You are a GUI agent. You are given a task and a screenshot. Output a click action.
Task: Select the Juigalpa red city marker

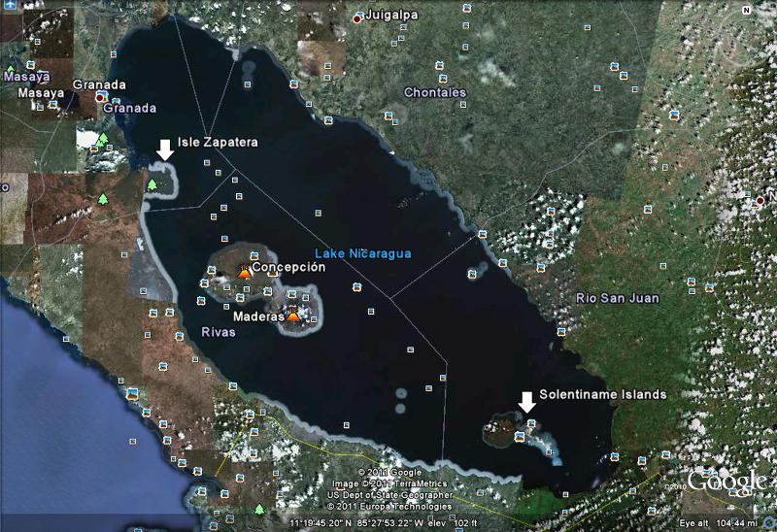[x=356, y=19]
